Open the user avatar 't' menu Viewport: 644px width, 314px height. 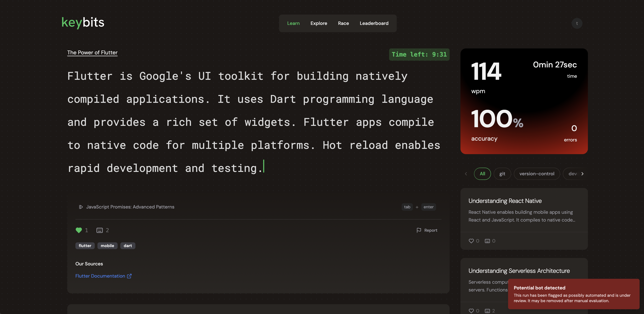577,23
